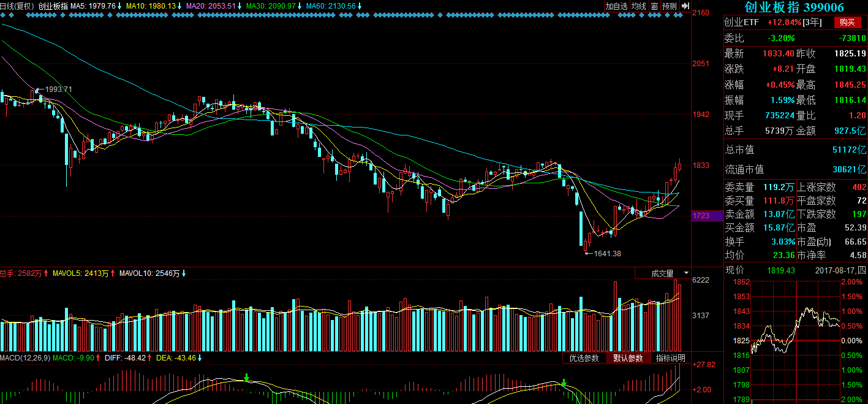This screenshot has height=404, width=868.
Task: Click the 最低 value 1816.14
Action: (x=850, y=100)
